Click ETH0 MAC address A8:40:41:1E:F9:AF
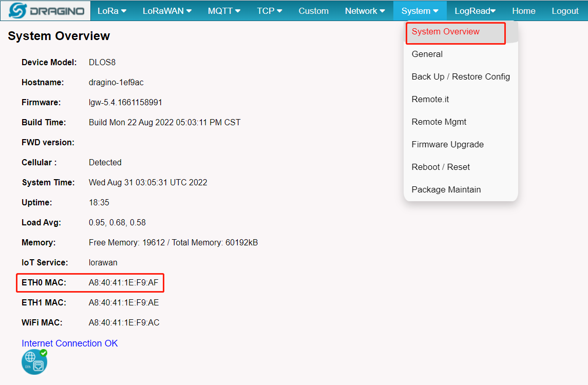588x385 pixels. 123,283
